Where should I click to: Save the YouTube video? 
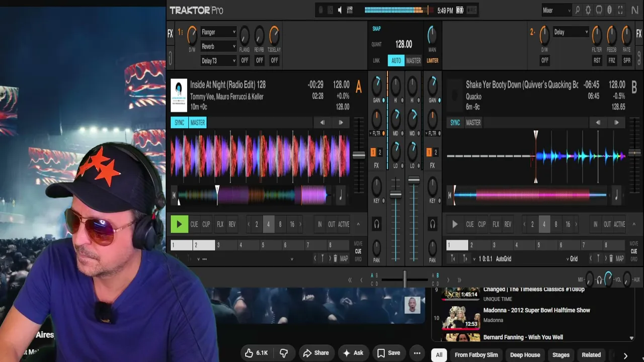[389, 353]
